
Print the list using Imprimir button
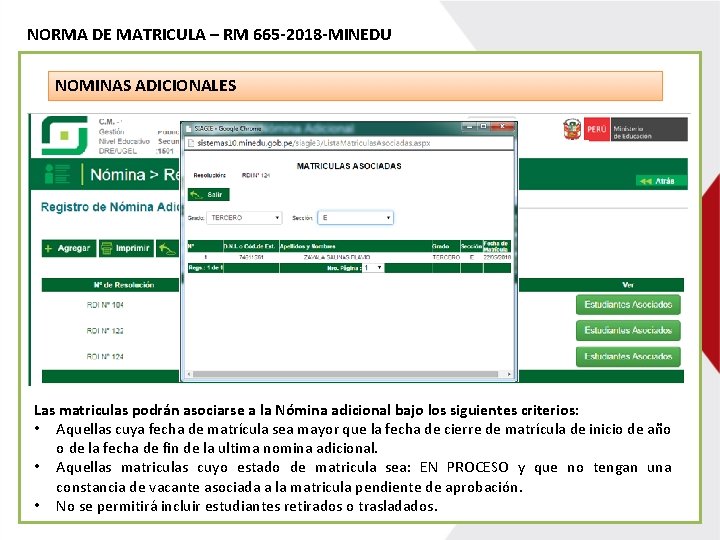coord(127,248)
